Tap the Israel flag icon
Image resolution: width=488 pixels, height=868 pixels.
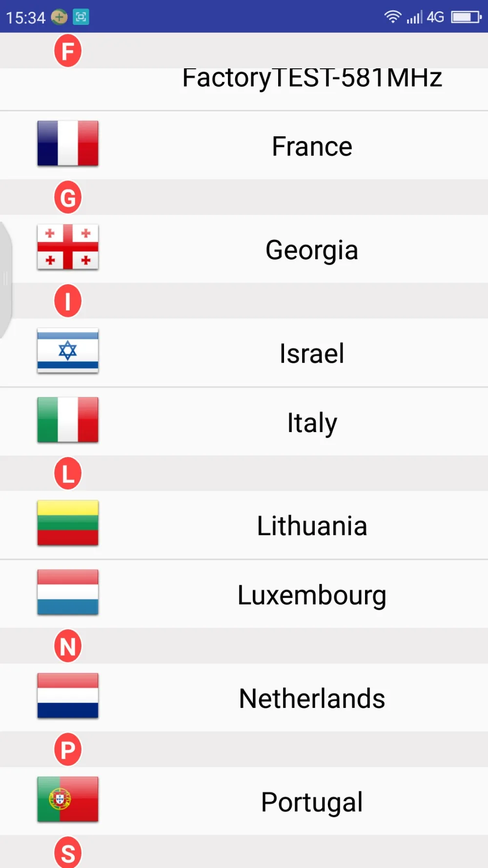click(x=68, y=351)
